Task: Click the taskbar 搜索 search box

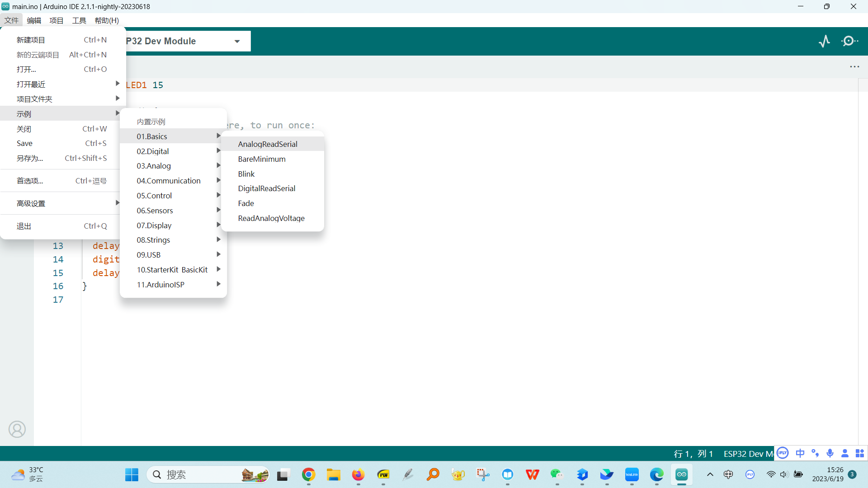Action: tap(208, 474)
